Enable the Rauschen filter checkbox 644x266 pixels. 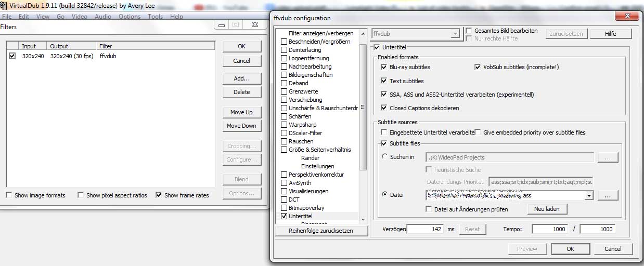284,141
